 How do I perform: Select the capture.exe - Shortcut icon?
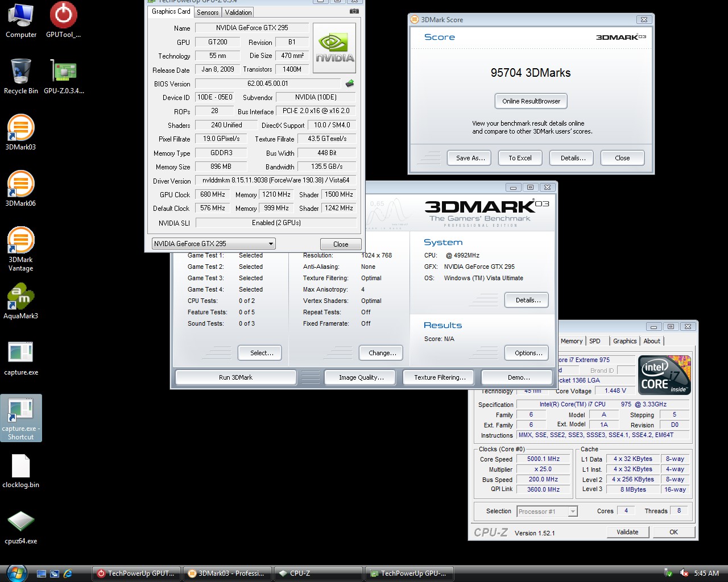tap(21, 418)
